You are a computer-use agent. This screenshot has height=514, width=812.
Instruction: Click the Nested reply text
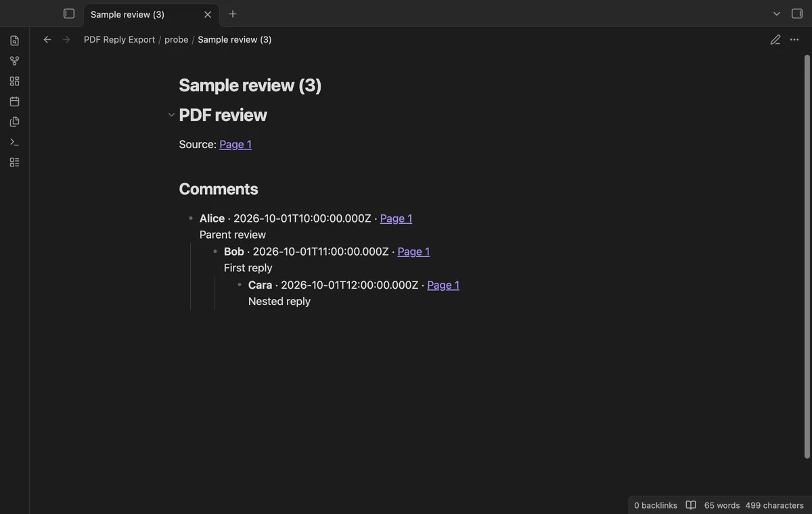(x=279, y=301)
